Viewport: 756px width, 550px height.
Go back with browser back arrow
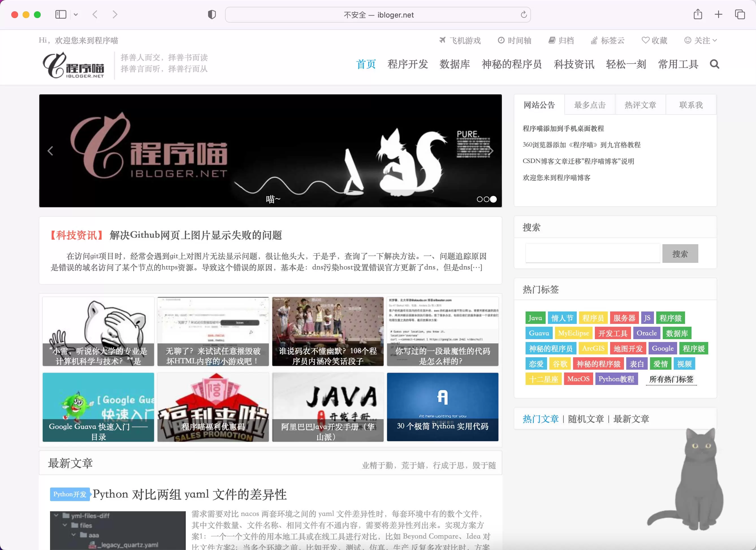click(95, 15)
